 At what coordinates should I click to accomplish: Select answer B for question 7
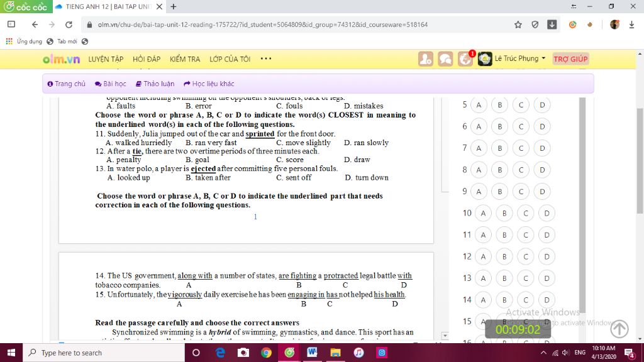[500, 148]
